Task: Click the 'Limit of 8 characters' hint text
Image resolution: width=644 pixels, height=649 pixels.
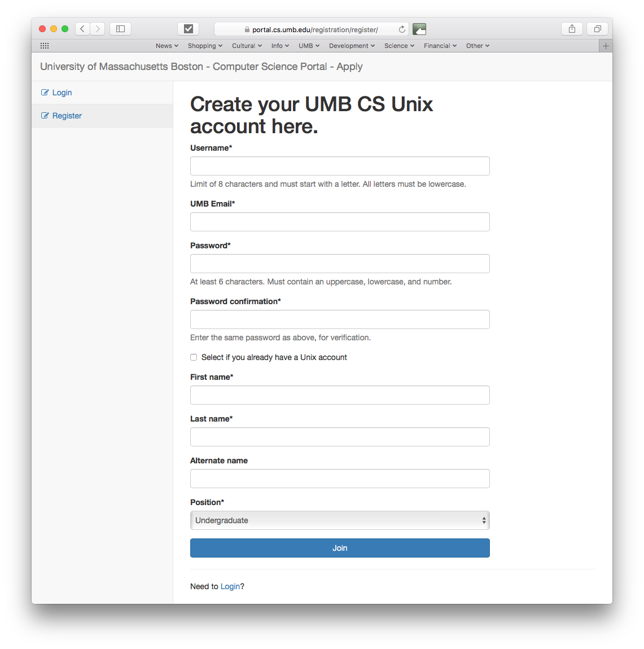Action: (x=328, y=184)
